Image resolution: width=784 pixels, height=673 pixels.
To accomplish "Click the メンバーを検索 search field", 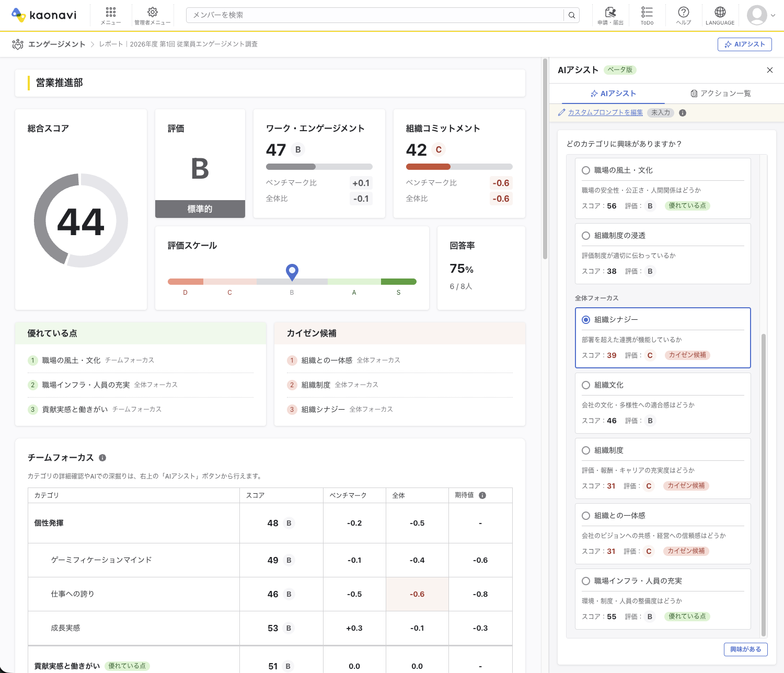I will click(375, 15).
